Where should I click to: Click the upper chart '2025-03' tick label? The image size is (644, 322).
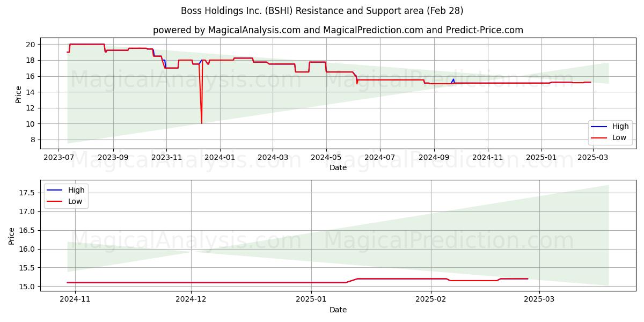[593, 158]
